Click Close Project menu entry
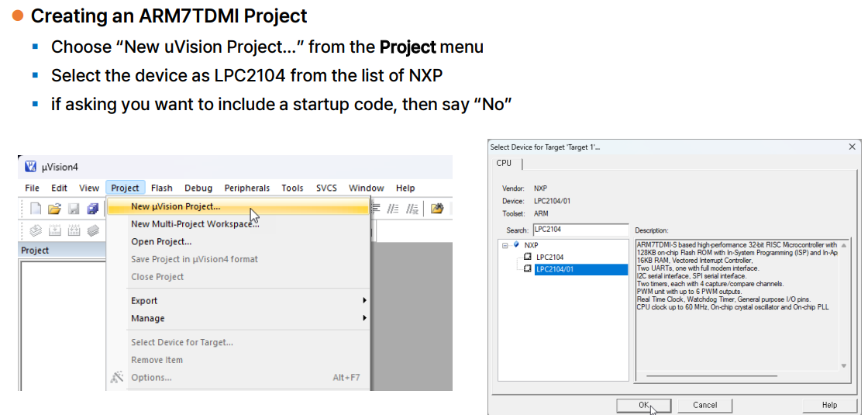This screenshot has width=868, height=415. (238, 276)
